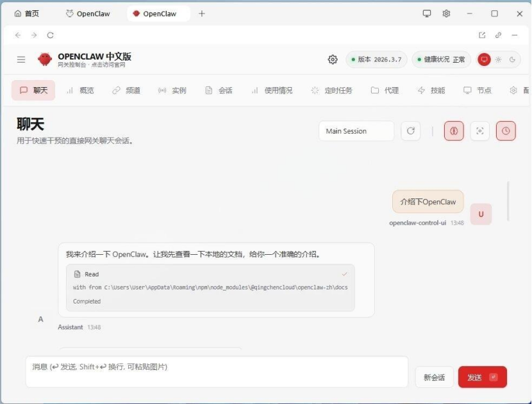Screen dimensions: 532x404
Task: Open page in external window icon
Action: [x=482, y=35]
